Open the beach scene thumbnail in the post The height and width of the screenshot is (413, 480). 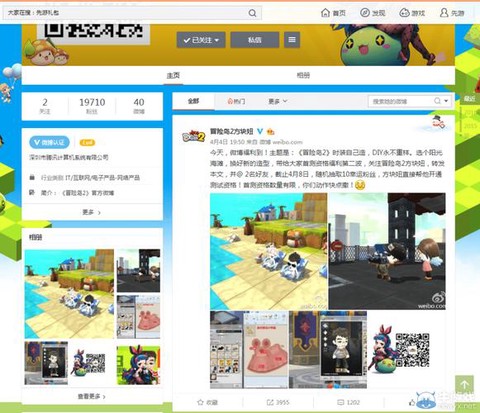(268, 251)
